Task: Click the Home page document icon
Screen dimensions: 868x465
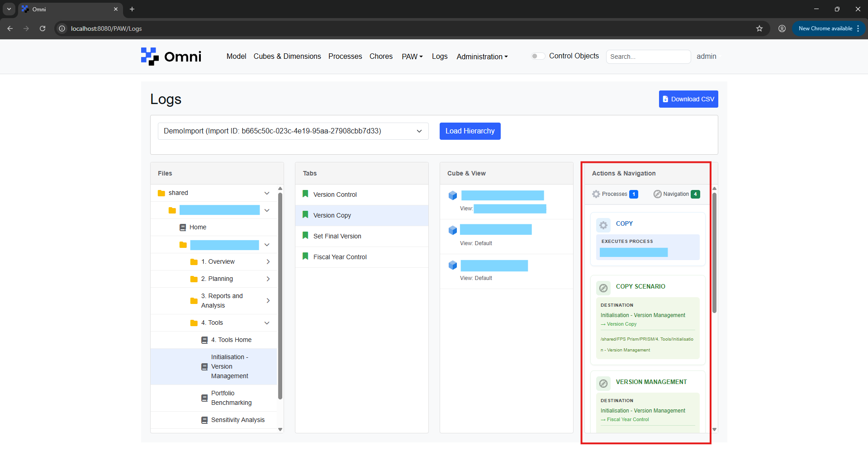Action: [x=183, y=228]
